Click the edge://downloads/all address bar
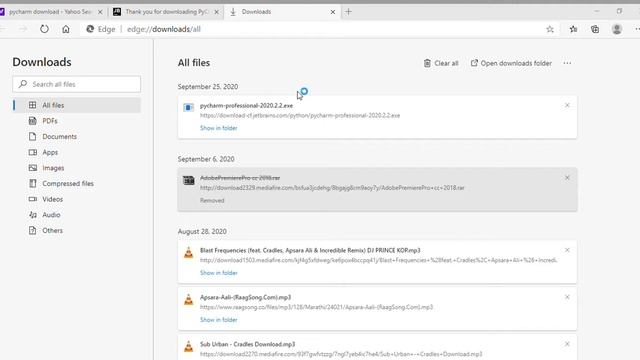Screen dimensions: 640x360 pos(164,29)
